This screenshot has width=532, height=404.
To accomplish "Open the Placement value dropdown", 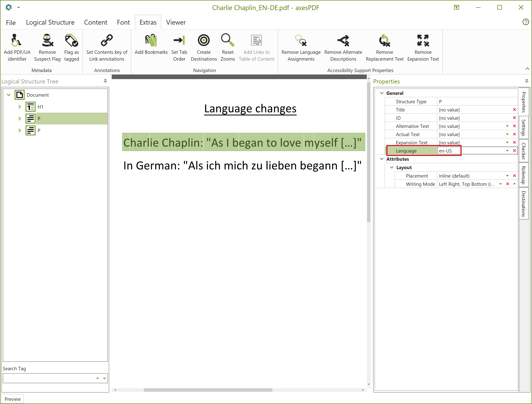I will coord(507,176).
